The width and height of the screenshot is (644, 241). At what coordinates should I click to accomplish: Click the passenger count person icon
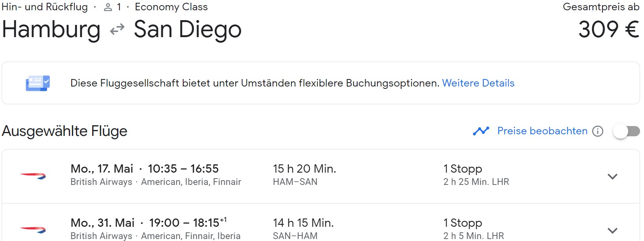point(108,7)
